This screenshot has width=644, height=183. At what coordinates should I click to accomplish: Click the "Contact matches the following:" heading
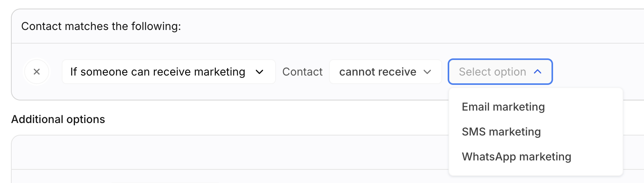[101, 26]
